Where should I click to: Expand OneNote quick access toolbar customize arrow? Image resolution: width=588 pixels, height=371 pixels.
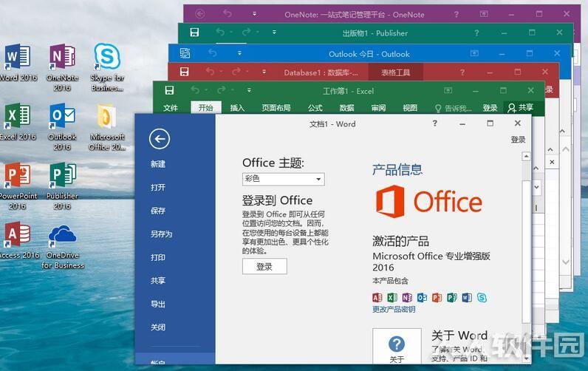click(x=254, y=14)
